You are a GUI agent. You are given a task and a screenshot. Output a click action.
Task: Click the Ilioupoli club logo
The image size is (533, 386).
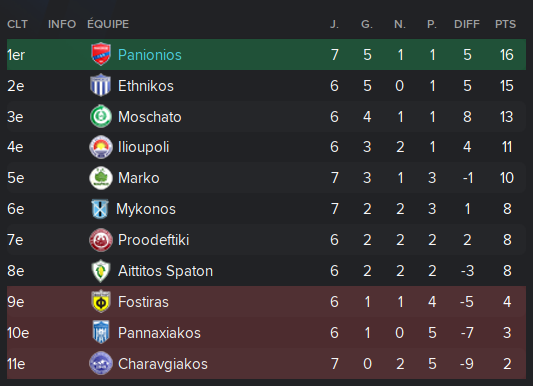pos(101,147)
